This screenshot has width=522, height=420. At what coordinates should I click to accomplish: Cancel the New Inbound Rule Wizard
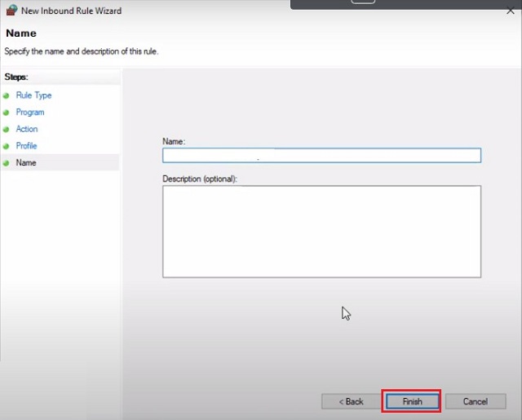pos(476,401)
